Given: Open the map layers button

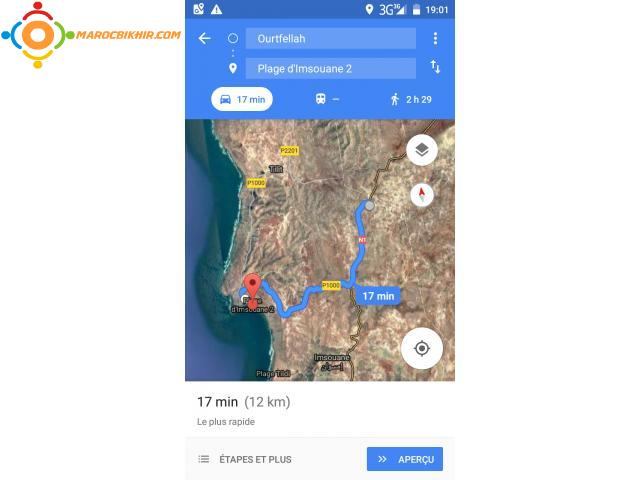Looking at the screenshot, I should [422, 150].
